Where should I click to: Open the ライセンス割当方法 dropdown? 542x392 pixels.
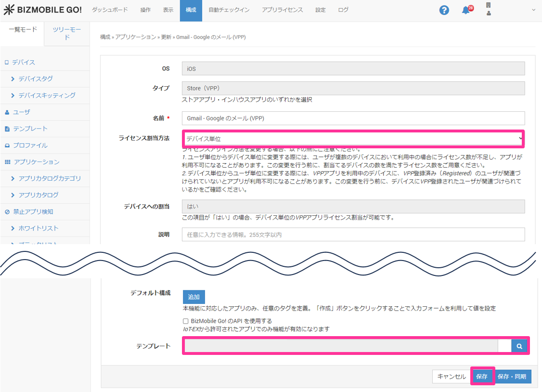point(353,139)
